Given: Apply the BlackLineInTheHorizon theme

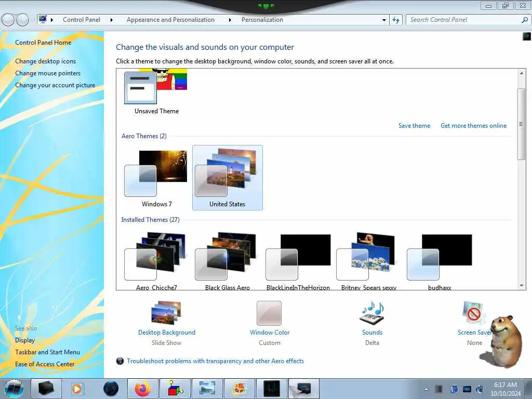Looking at the screenshot, I should coord(298,260).
